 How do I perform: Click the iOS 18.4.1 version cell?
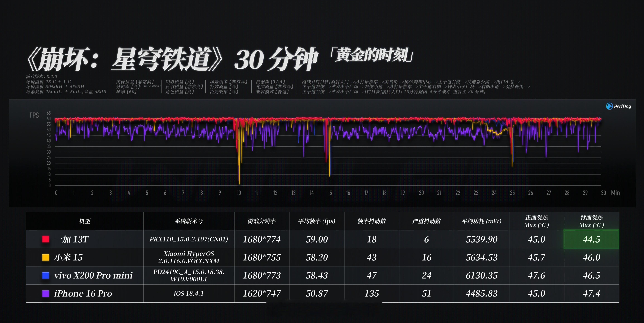[189, 294]
